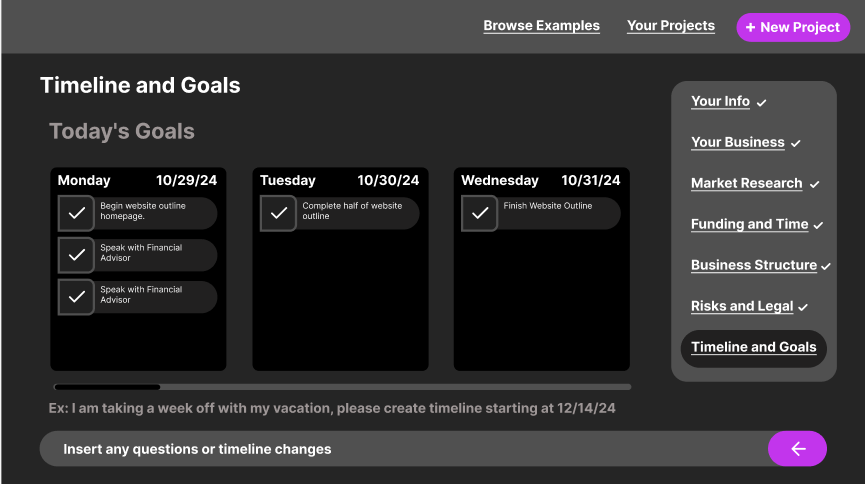865x484 pixels.
Task: Click the checkmark icon beside Risks and Legal
Action: pos(803,308)
